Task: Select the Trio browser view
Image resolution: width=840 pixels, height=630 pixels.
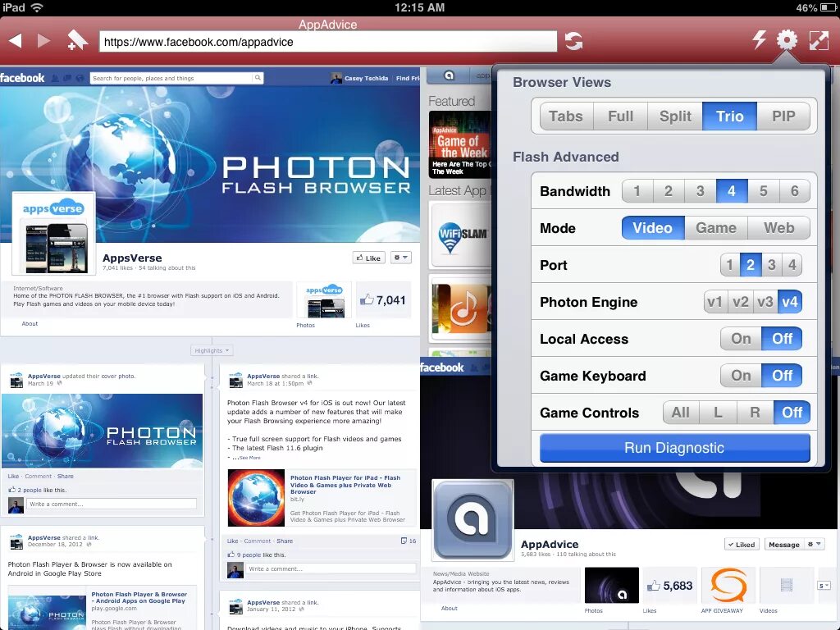Action: click(729, 116)
